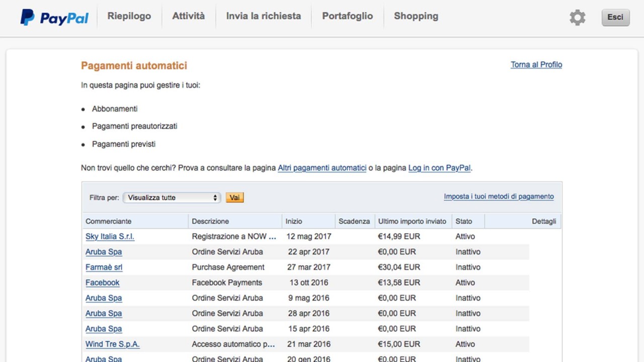644x362 pixels.
Task: Open Imposta i tuoi metodi di pagamento
Action: [x=499, y=197]
